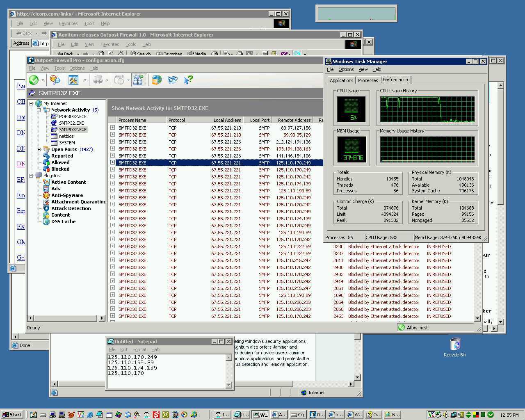The image size is (525, 420).
Task: Switch to the Applications tab in Task Manager
Action: pos(341,80)
